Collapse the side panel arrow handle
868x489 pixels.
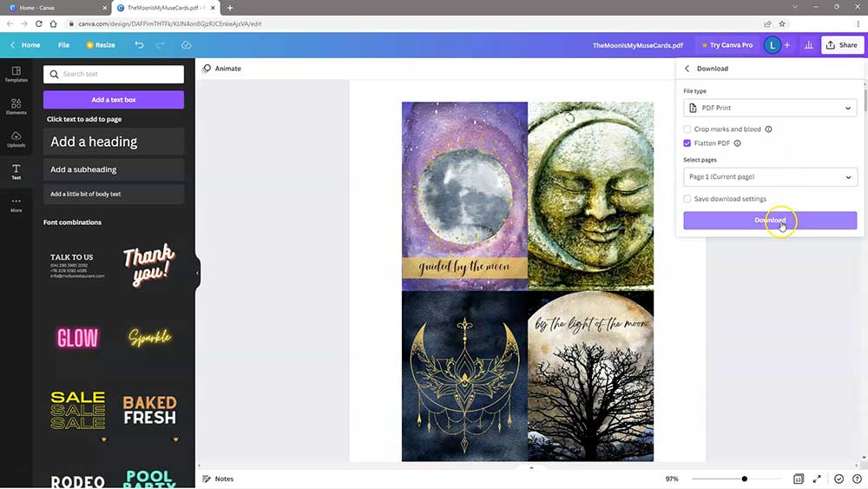click(198, 273)
